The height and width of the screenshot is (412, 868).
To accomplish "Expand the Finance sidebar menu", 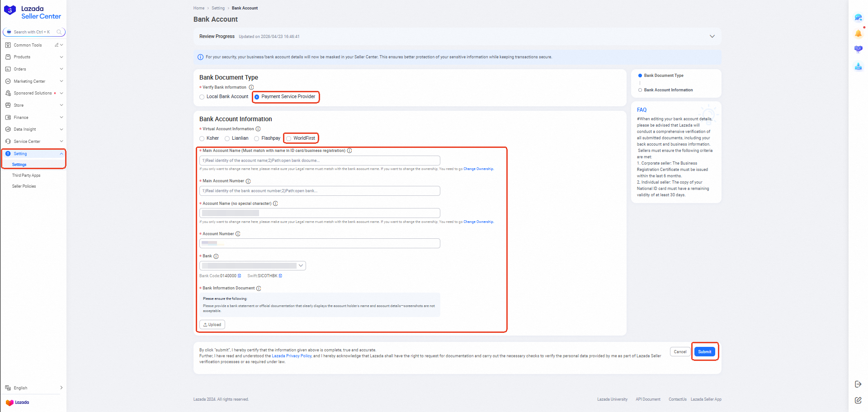I will (34, 117).
